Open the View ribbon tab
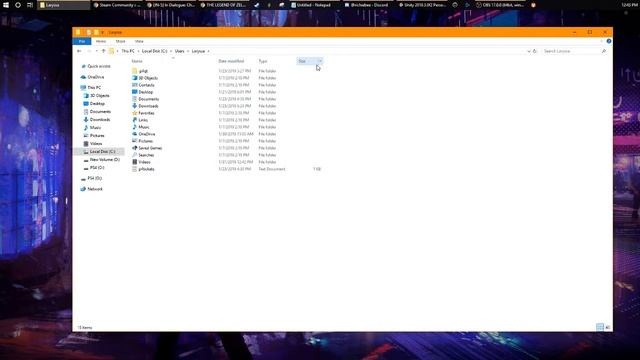 tap(139, 41)
